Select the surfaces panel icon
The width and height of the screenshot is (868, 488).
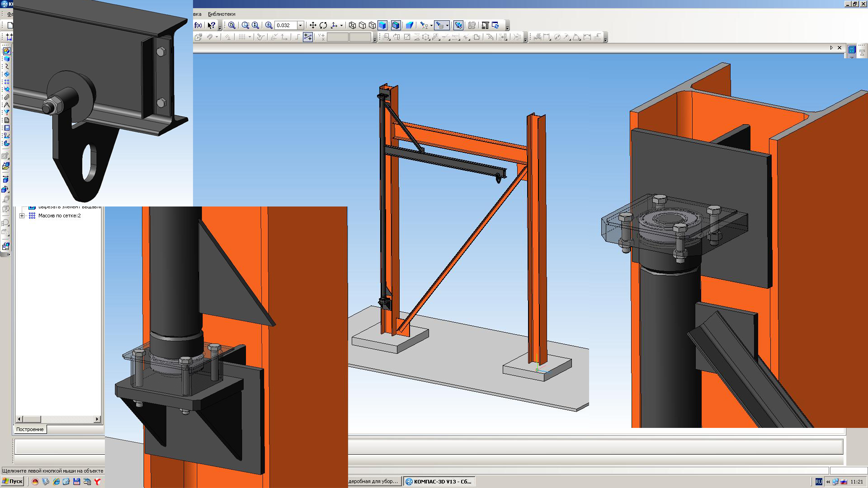click(x=6, y=74)
